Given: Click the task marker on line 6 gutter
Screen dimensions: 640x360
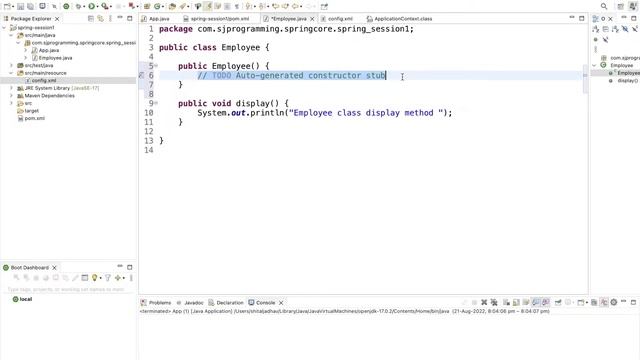Looking at the screenshot, I should tap(142, 75).
